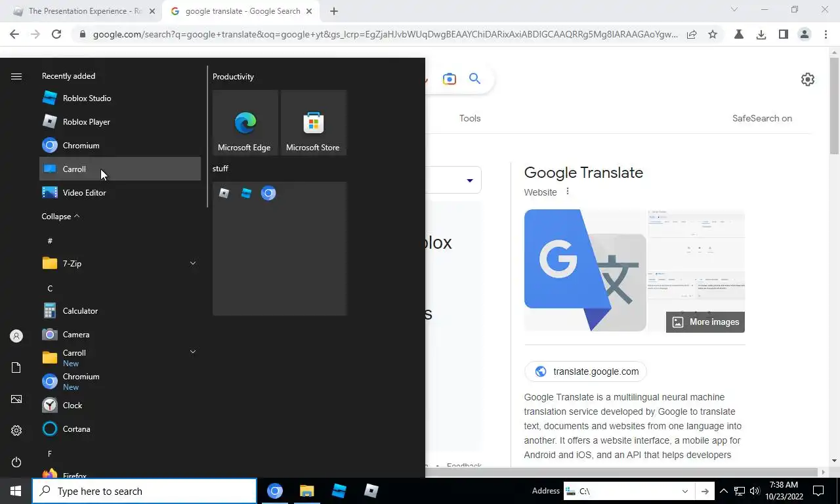This screenshot has width=840, height=504.
Task: Click Google search by image camera icon
Action: point(450,79)
